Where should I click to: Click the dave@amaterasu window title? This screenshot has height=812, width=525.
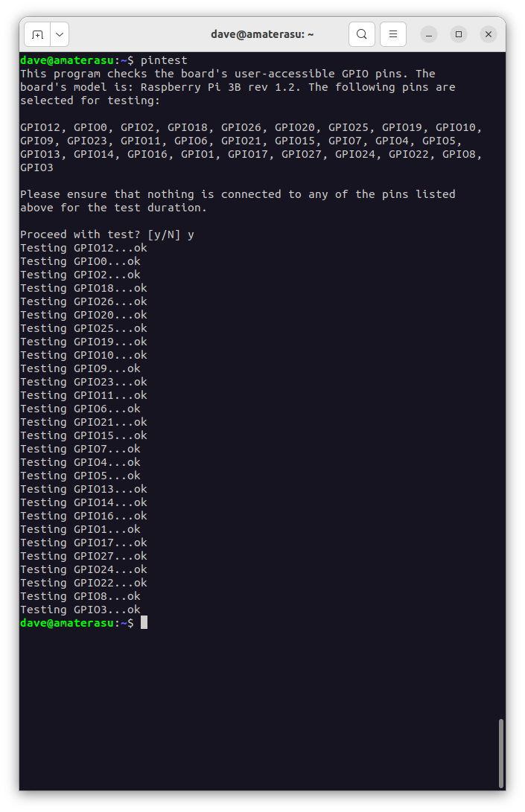click(262, 34)
